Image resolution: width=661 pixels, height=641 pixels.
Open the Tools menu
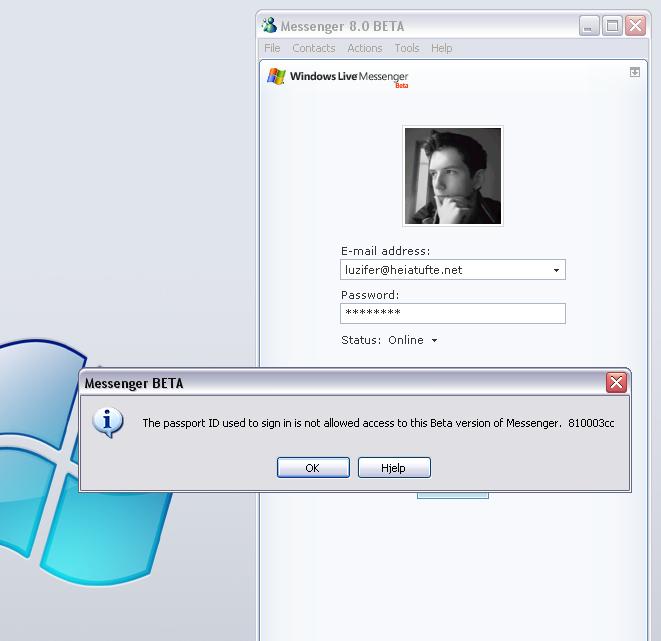point(407,48)
